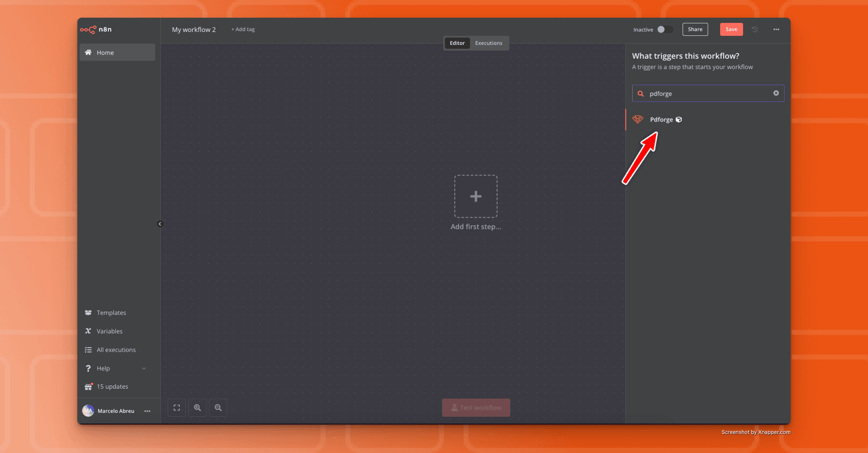Zoom in on the canvas

pos(198,408)
